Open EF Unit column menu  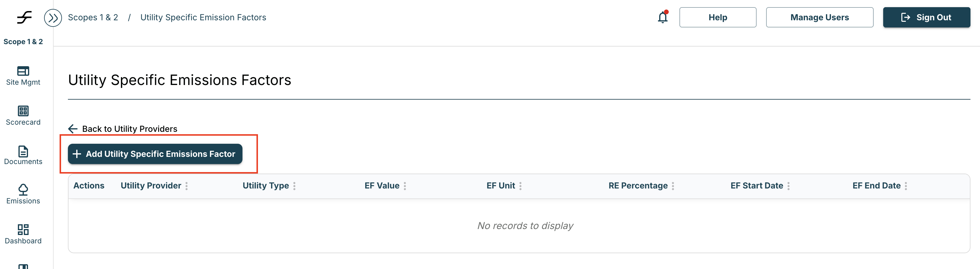tap(520, 186)
